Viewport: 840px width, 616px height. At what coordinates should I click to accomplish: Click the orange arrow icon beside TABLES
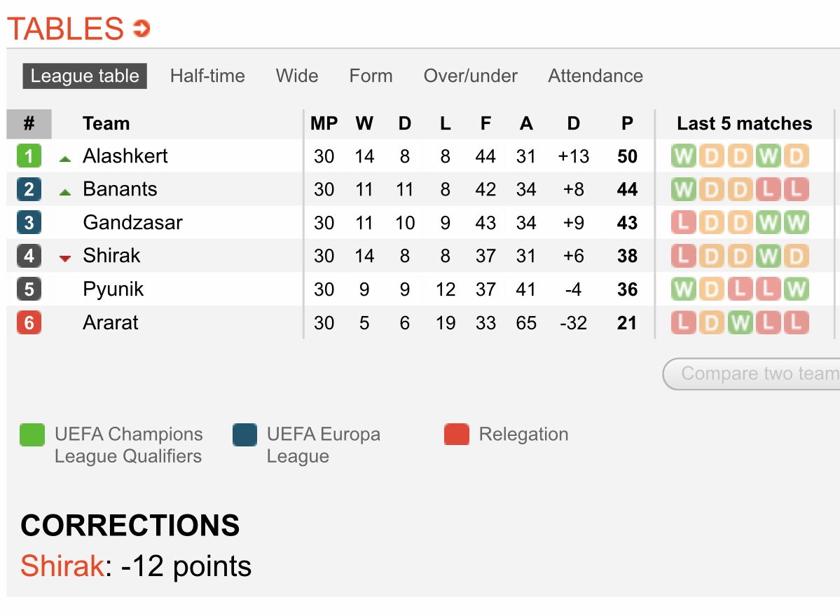(x=142, y=29)
